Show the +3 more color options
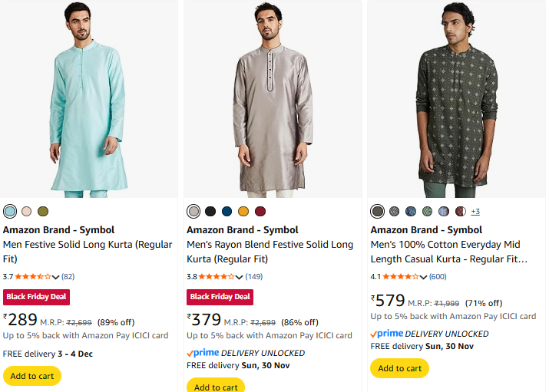This screenshot has height=392, width=549. [x=475, y=211]
